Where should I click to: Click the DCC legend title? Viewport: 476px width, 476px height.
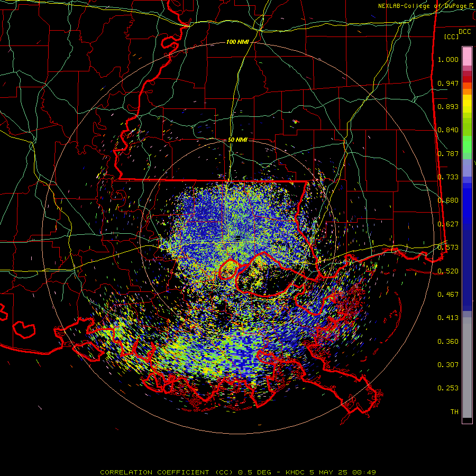click(464, 32)
